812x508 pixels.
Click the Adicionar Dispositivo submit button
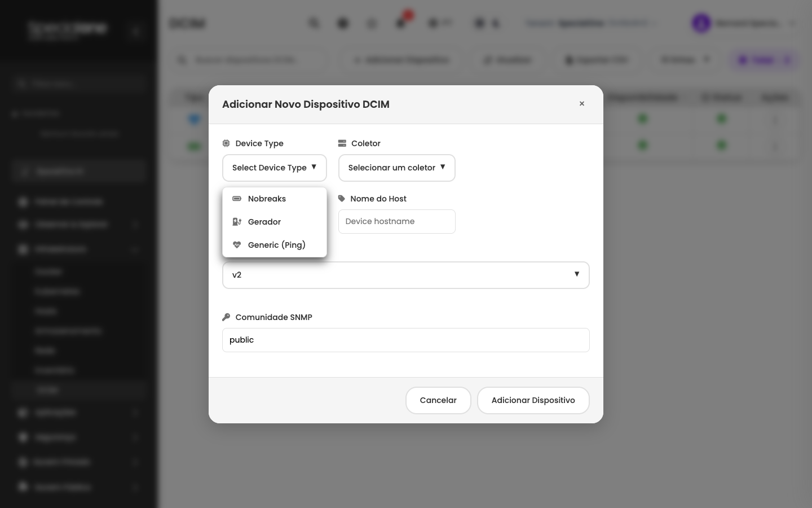click(533, 400)
